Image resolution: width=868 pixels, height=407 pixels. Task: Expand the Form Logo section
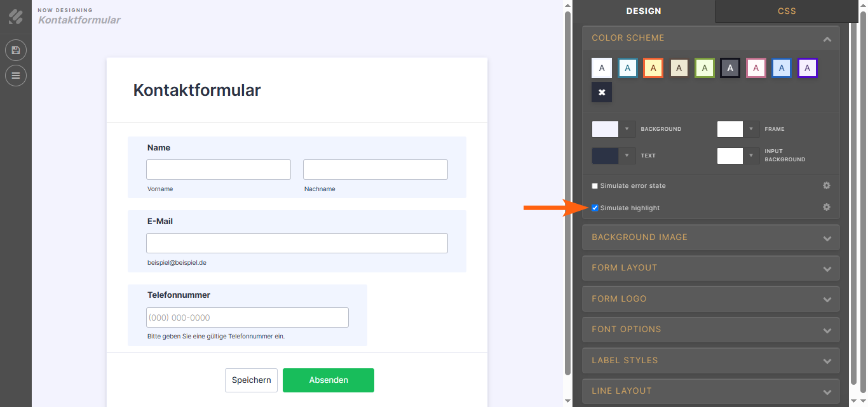(x=711, y=298)
